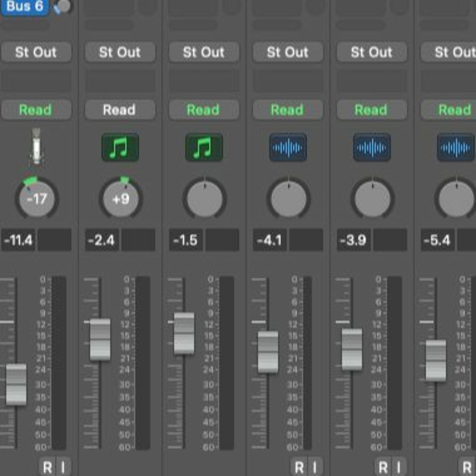Open Read automation mode on -3.9 channel
This screenshot has height=476, width=476.
tap(372, 110)
